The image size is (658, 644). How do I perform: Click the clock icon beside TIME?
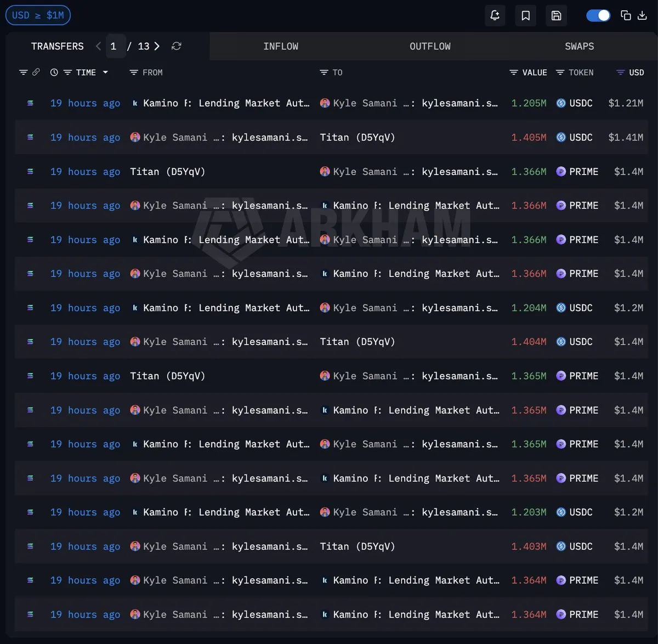pos(54,72)
